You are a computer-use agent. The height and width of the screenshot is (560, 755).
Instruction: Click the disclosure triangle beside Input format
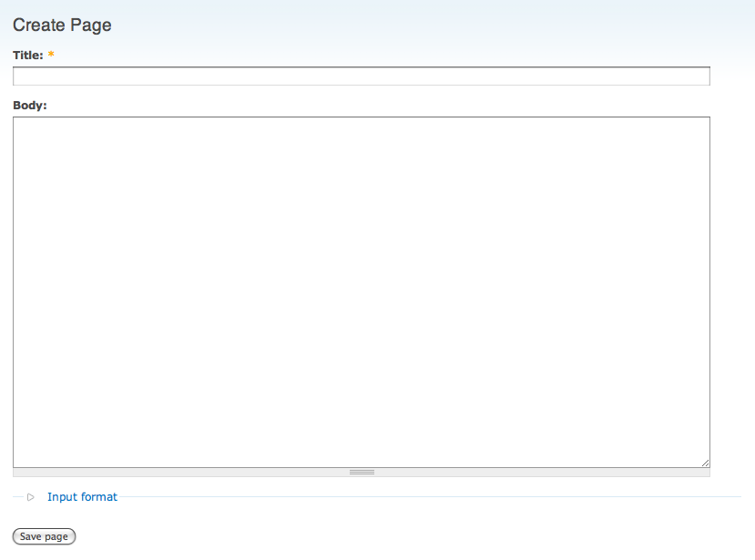click(x=30, y=497)
